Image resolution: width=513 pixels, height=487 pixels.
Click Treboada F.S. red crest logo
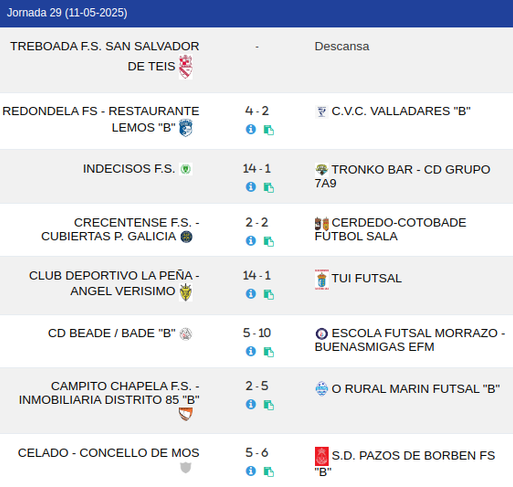(x=186, y=67)
